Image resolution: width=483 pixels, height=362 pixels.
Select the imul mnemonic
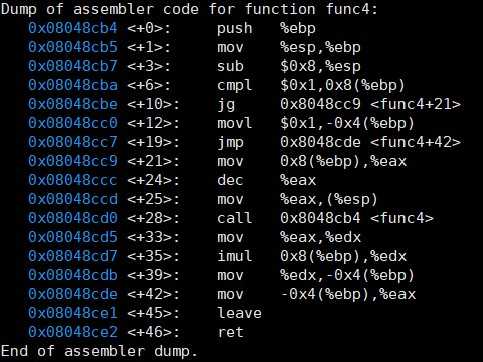coord(234,256)
